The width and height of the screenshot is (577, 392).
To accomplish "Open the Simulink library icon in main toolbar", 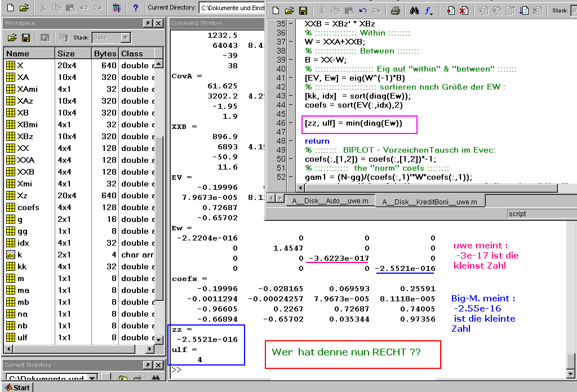I will click(116, 8).
